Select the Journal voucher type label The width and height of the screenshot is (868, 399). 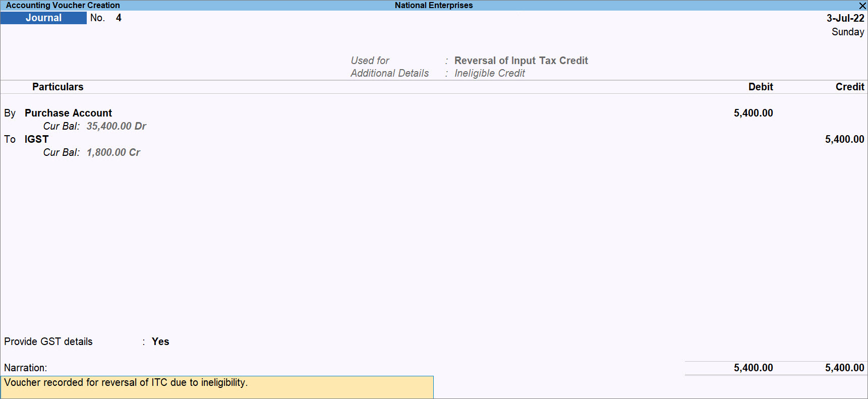(43, 18)
